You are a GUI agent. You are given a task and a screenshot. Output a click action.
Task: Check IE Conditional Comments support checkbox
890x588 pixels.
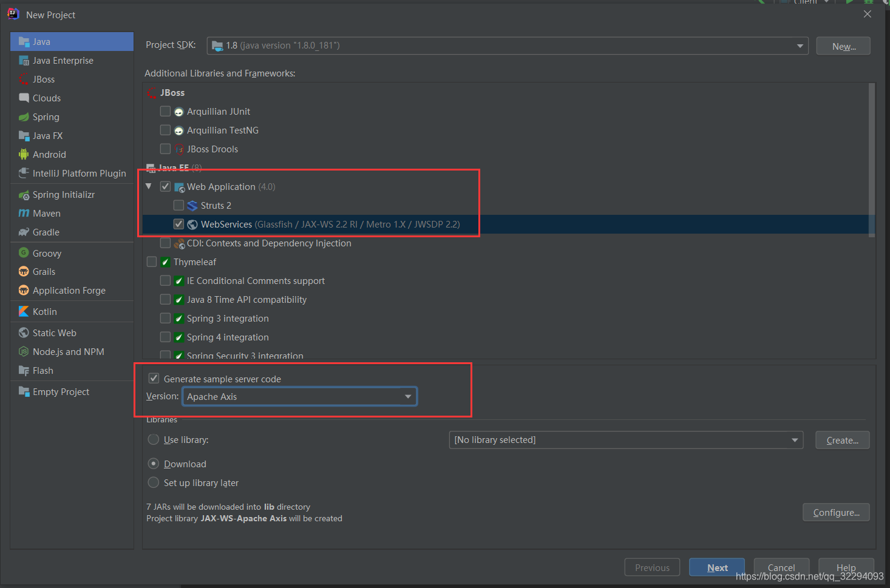[x=165, y=281]
